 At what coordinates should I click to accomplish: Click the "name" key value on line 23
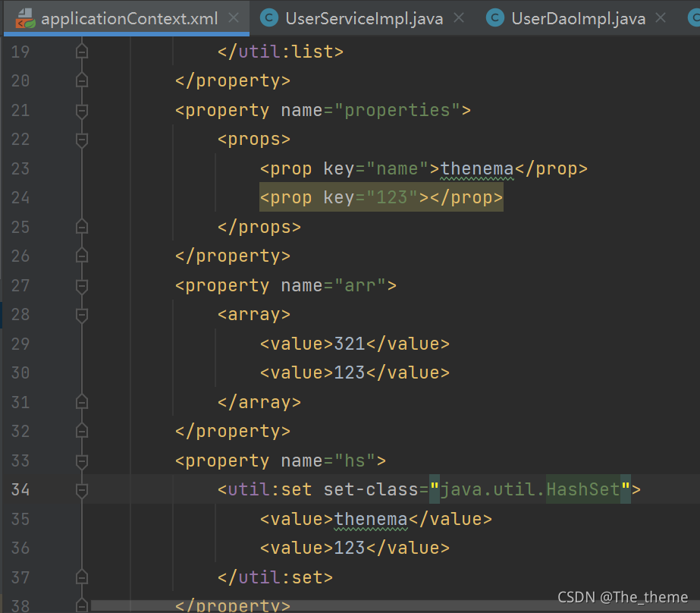pyautogui.click(x=397, y=168)
